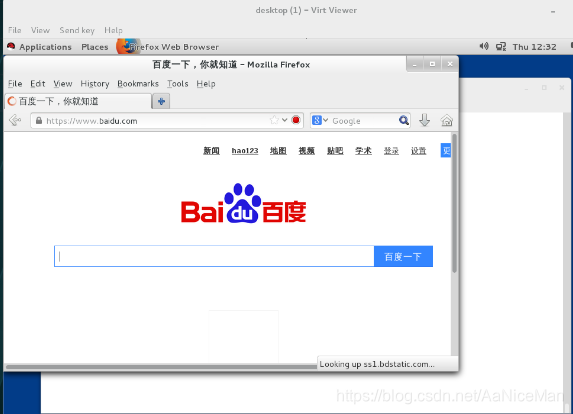Click the Firefox back arrow button
Screen dimensions: 573x414
click(x=15, y=120)
